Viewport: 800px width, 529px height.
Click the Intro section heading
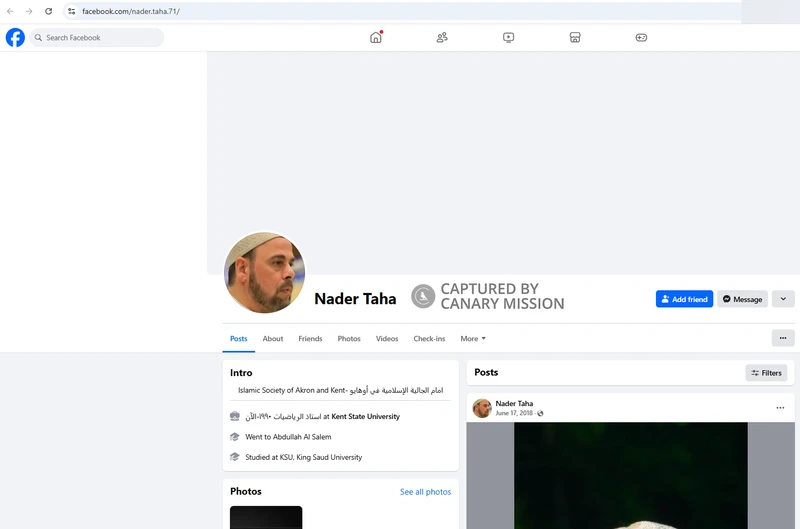tap(241, 373)
